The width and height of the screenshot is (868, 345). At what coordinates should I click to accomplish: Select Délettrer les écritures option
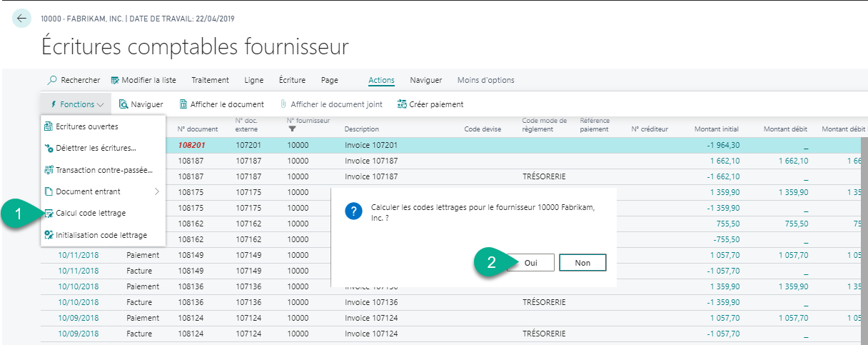pyautogui.click(x=95, y=148)
